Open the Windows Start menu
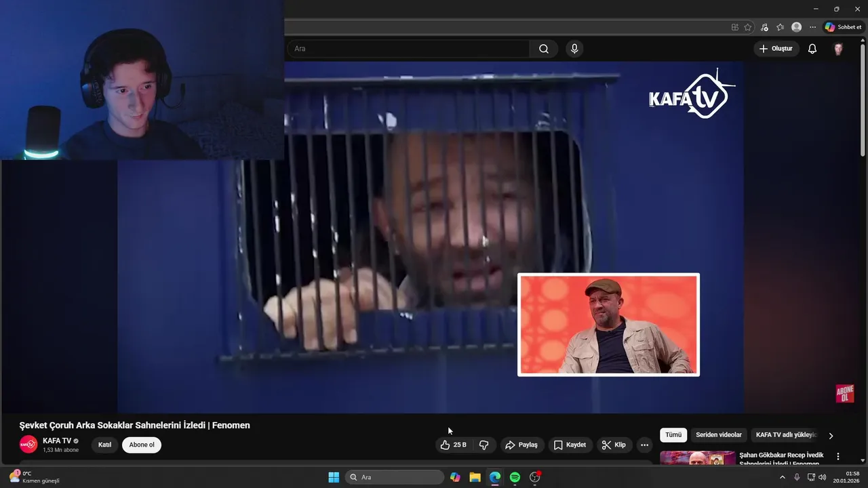Viewport: 868px width, 488px height. pos(334,477)
